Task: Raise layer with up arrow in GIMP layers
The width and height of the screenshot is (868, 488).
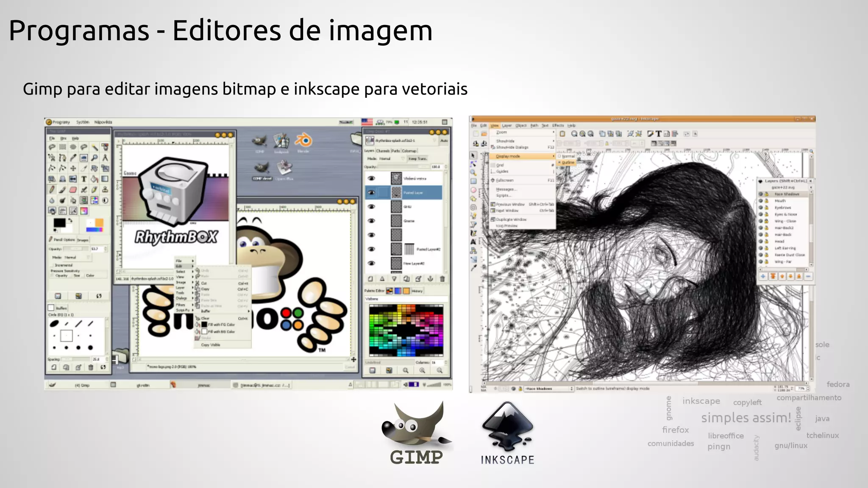Action: click(x=382, y=279)
